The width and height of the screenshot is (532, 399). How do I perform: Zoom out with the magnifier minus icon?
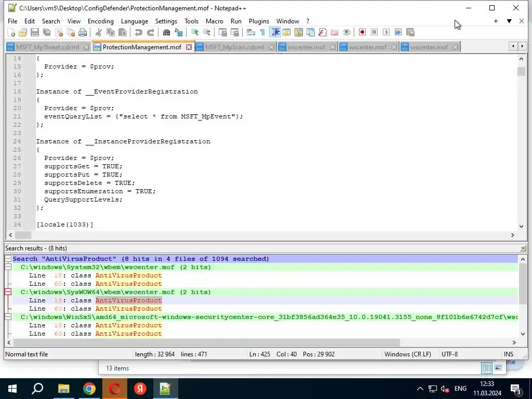pos(206,32)
